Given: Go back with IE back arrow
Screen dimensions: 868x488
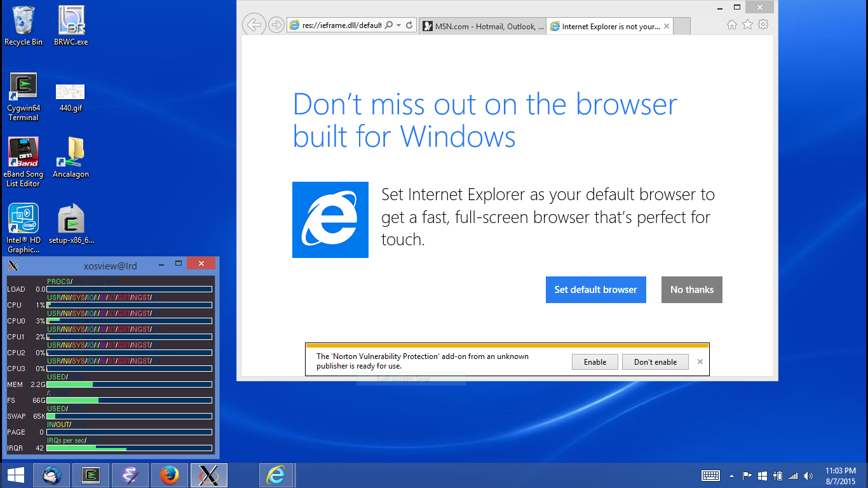Looking at the screenshot, I should [254, 25].
